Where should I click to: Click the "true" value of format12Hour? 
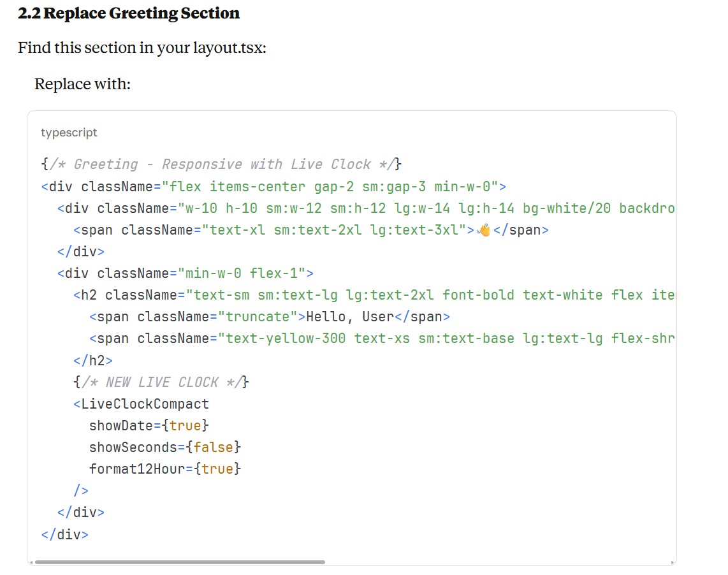pyautogui.click(x=217, y=469)
